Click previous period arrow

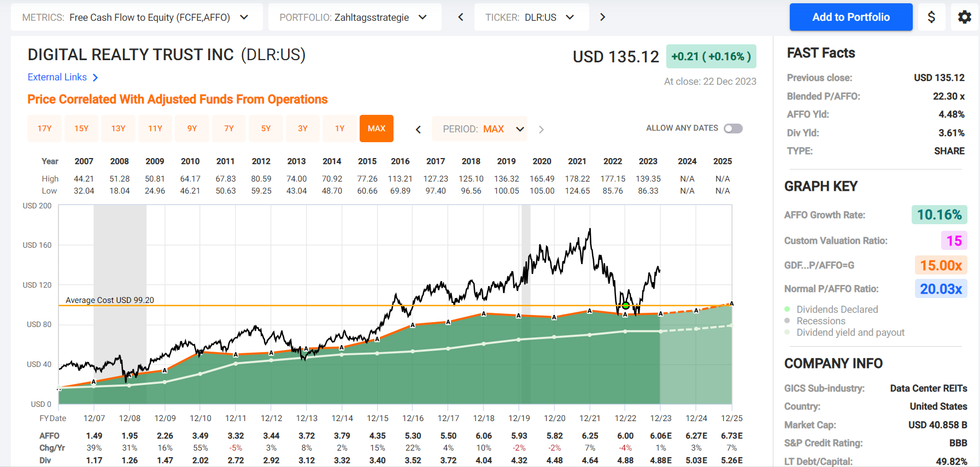[418, 129]
